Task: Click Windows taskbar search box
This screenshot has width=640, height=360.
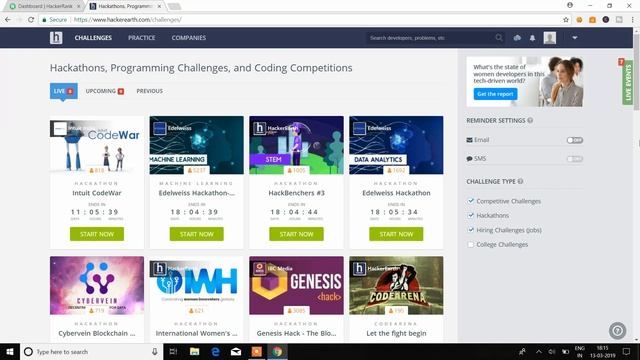Action: [91, 351]
